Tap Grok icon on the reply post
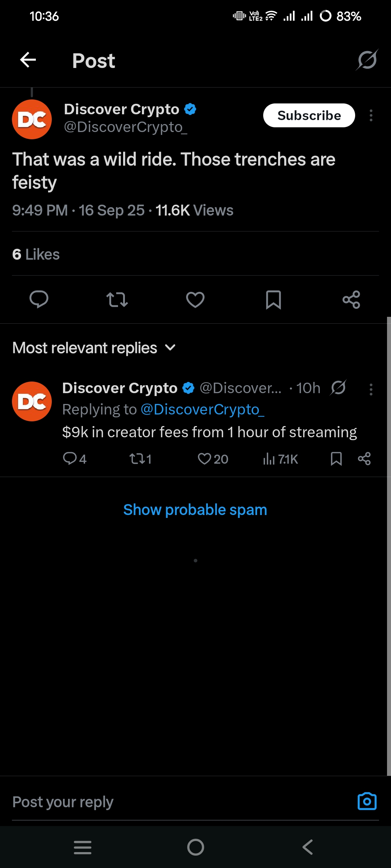The image size is (391, 868). 338,388
